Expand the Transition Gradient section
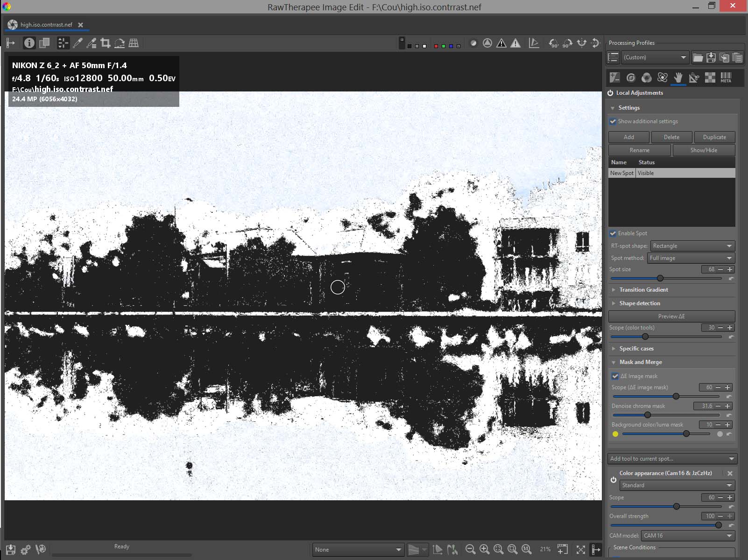 point(643,290)
